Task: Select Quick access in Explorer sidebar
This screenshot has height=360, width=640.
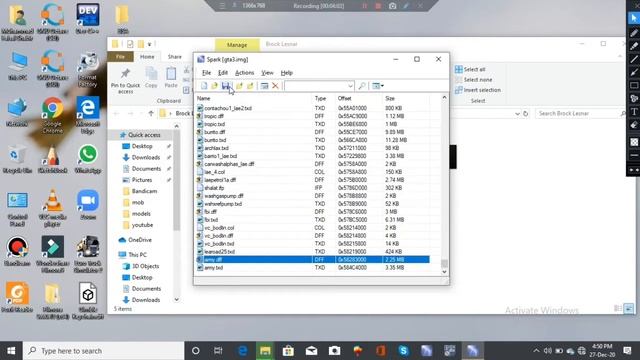Action: tap(140, 135)
